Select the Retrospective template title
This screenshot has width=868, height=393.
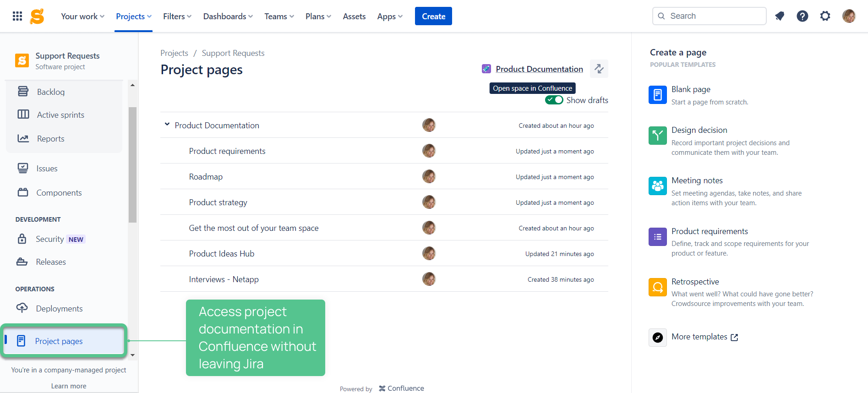[x=695, y=281]
